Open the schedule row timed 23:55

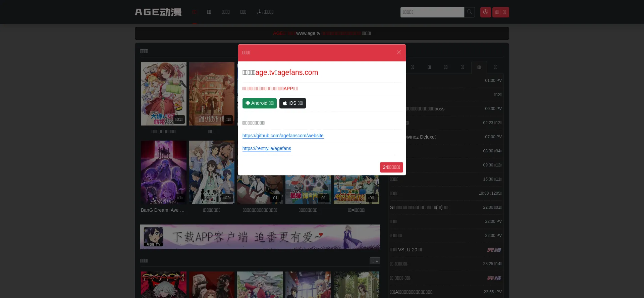click(x=447, y=292)
